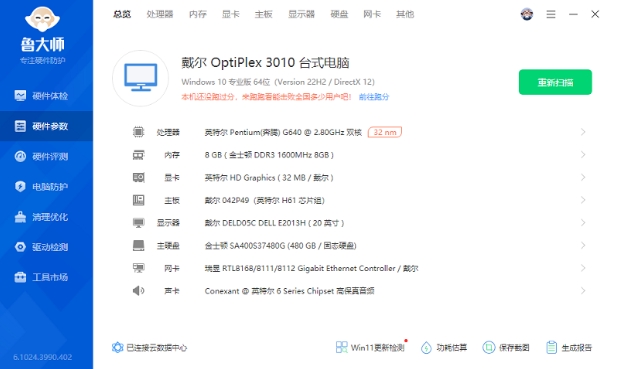Click version number 6.1024.3990.402
618x369 pixels.
(x=43, y=357)
